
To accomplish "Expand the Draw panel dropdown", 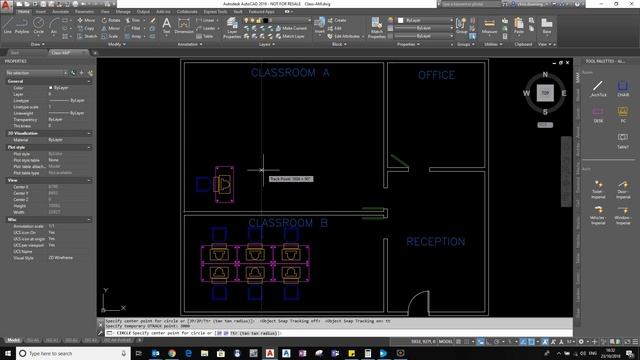I will [38, 44].
